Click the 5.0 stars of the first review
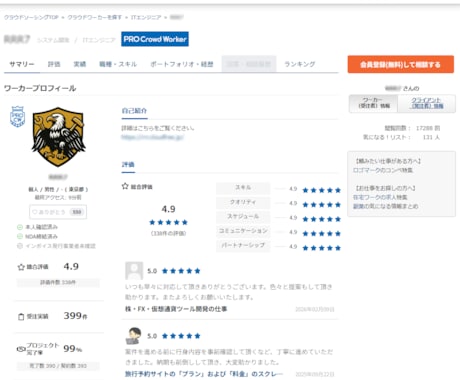 (x=181, y=271)
